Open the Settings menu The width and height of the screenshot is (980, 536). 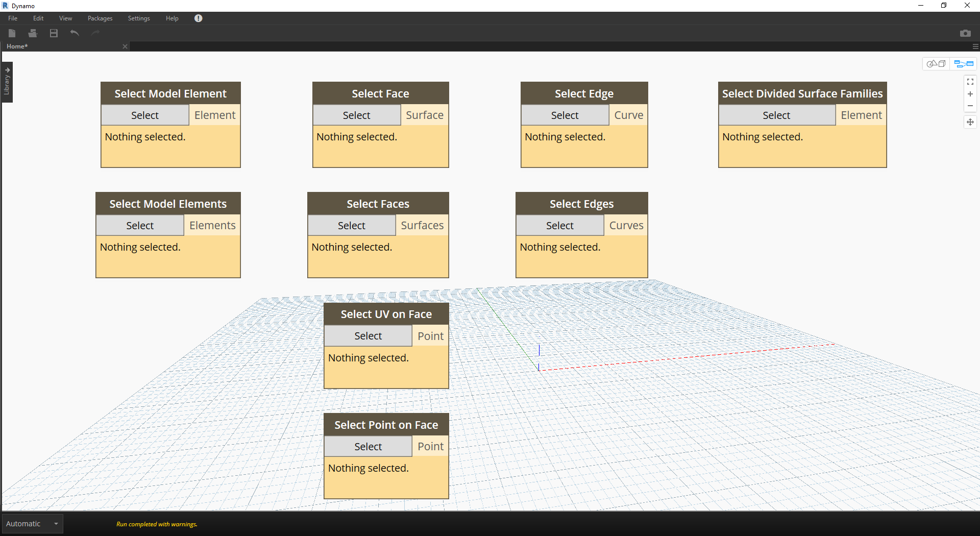pyautogui.click(x=139, y=18)
